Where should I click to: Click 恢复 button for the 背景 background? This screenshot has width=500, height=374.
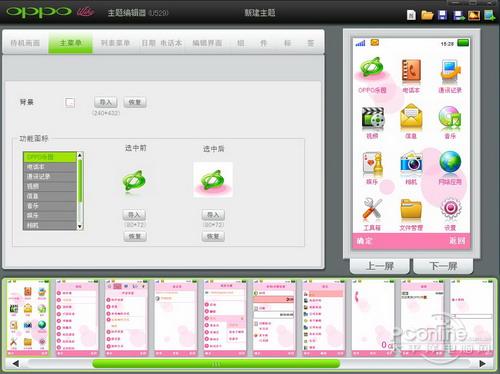tap(135, 102)
